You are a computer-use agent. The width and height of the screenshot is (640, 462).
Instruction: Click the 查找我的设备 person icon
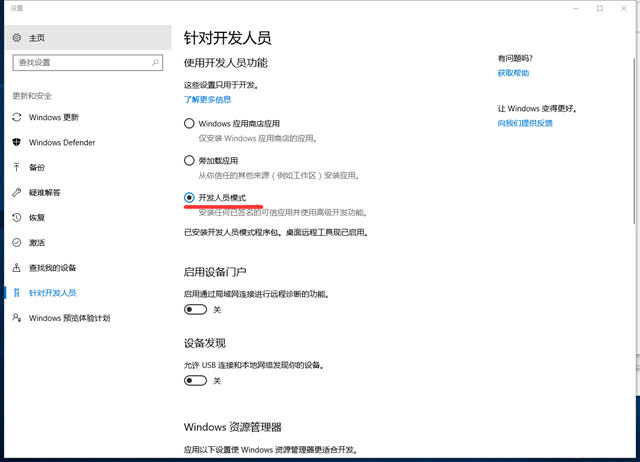[x=17, y=267]
